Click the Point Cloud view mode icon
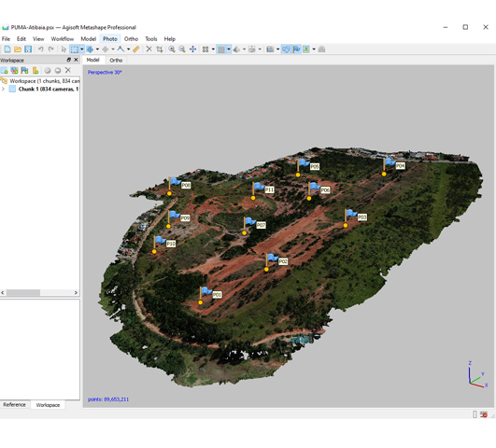 pos(205,49)
